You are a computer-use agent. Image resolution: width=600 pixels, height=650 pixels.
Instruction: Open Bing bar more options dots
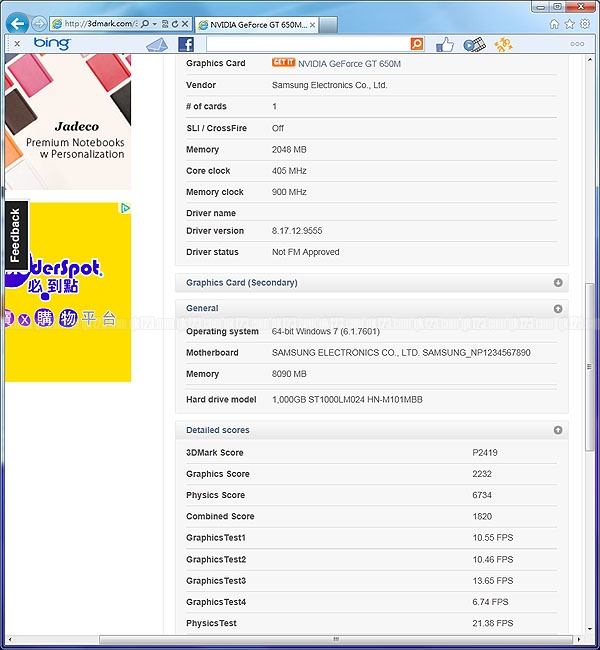click(x=577, y=44)
